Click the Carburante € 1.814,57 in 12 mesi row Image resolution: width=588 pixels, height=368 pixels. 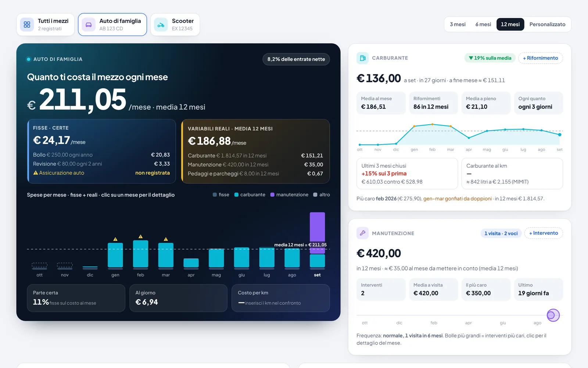tap(255, 156)
